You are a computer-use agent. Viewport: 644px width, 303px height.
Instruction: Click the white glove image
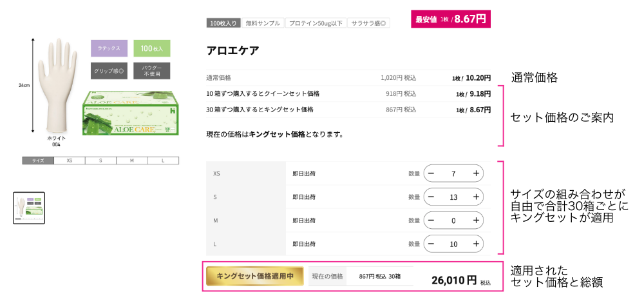point(56,85)
